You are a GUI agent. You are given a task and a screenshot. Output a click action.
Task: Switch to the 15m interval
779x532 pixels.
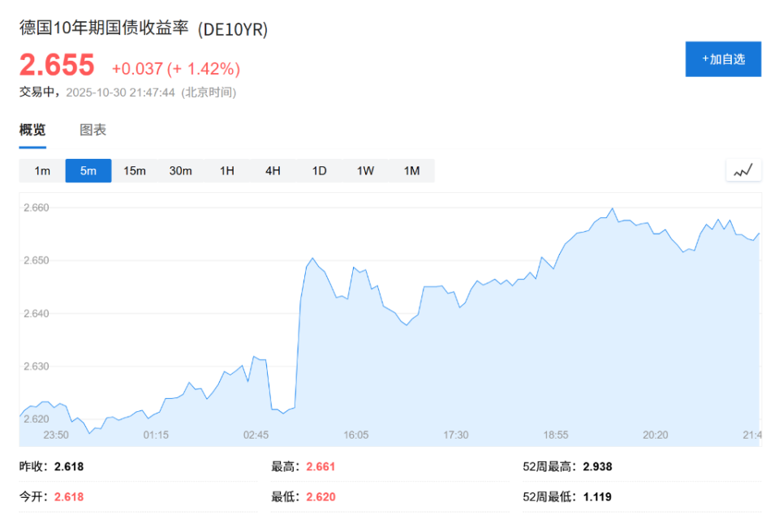click(x=135, y=170)
